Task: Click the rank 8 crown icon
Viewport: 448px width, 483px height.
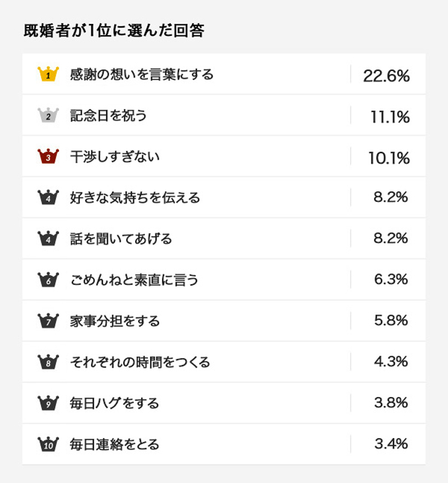Action: tap(48, 362)
